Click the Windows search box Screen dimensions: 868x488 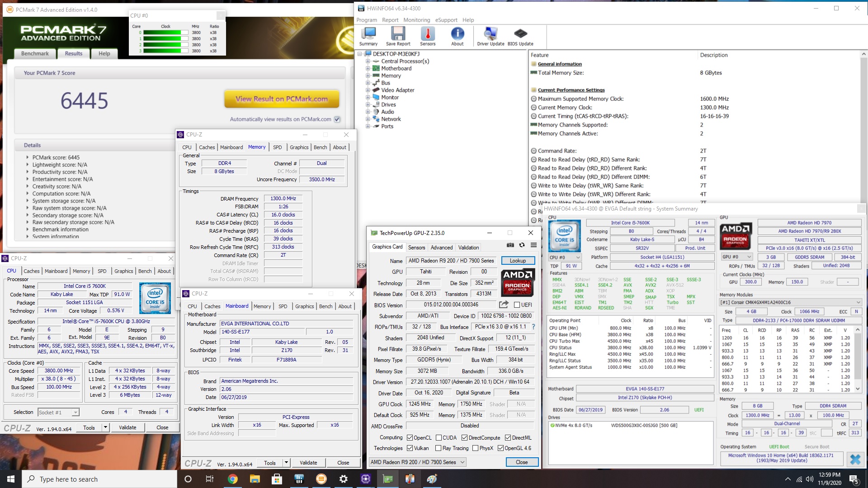[99, 479]
